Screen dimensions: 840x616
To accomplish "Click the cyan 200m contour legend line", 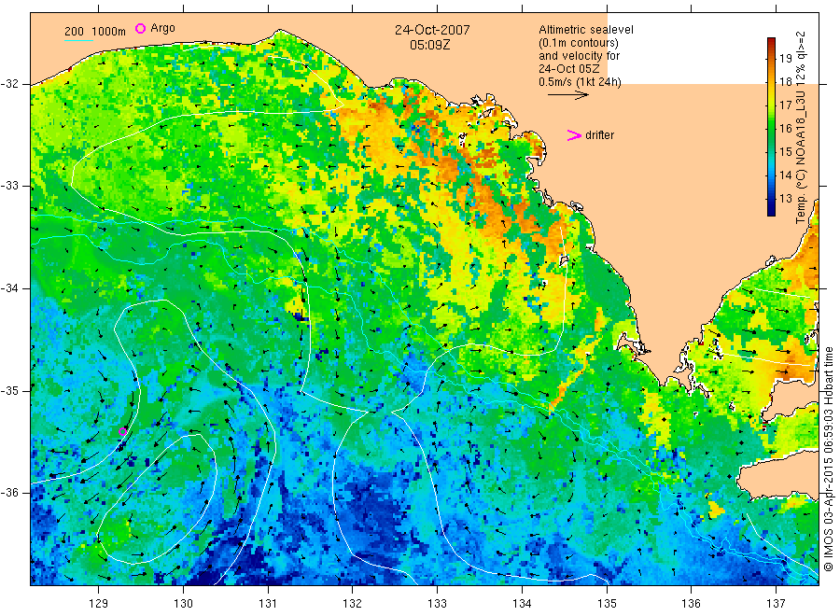I will 78,40.
